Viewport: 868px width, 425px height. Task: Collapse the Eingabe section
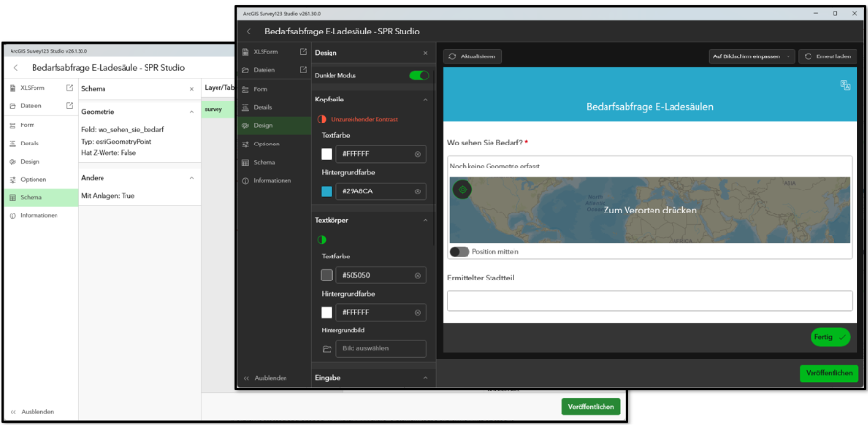425,377
